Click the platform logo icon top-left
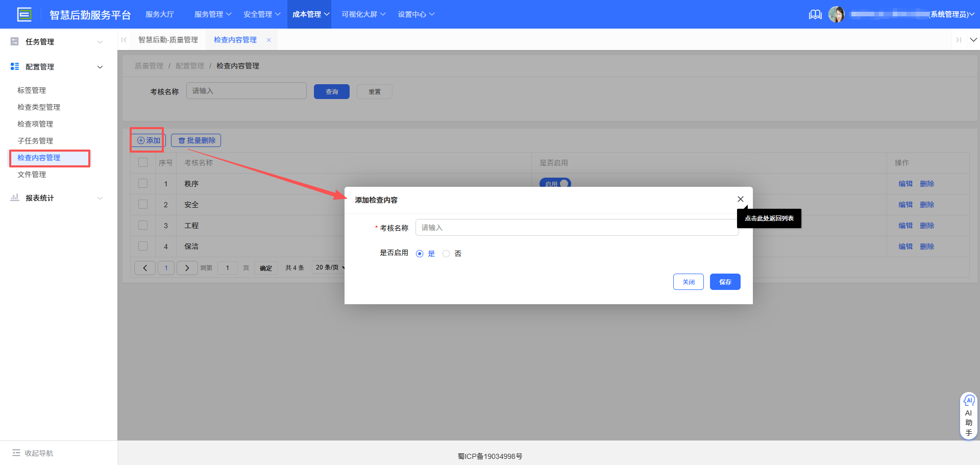 [24, 14]
